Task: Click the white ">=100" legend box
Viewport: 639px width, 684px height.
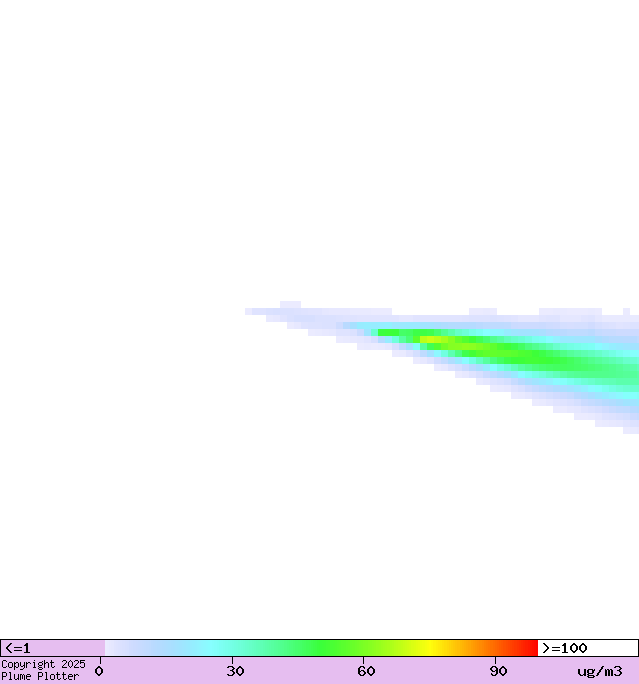Action: point(587,648)
